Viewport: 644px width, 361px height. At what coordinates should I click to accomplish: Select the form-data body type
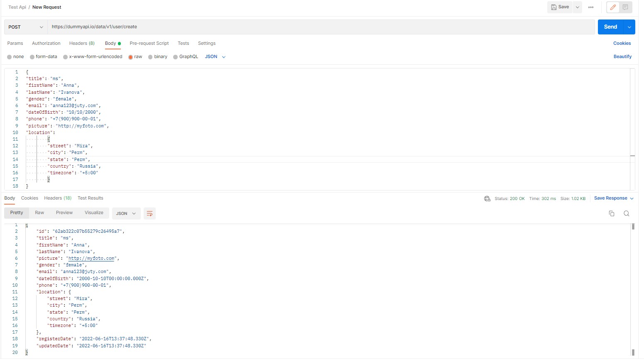[43, 56]
